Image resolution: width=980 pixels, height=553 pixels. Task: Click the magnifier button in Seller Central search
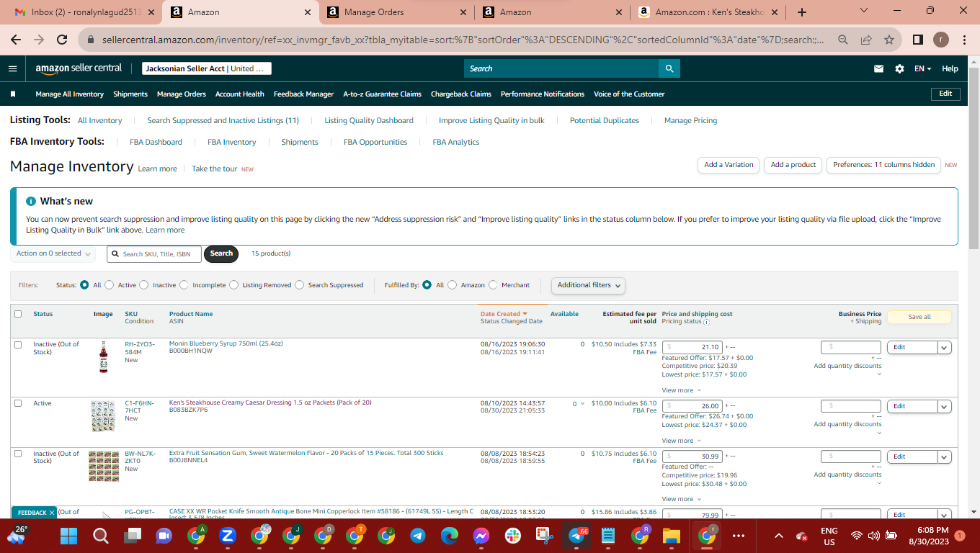669,68
